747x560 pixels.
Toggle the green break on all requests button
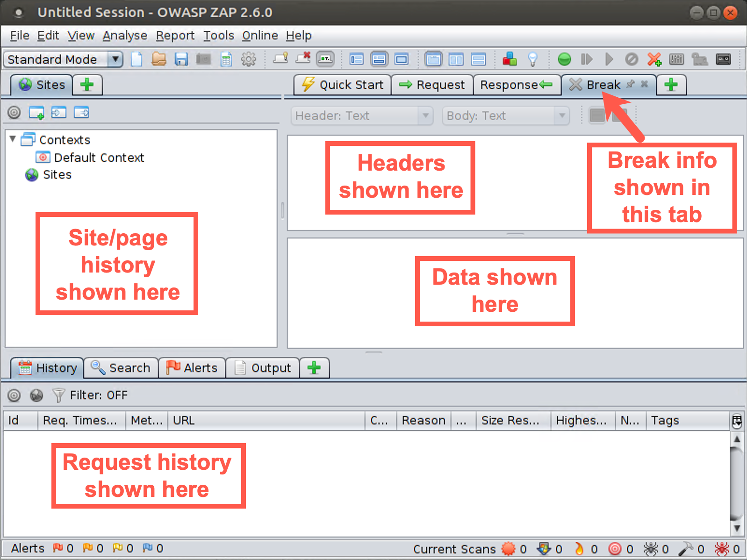(565, 59)
